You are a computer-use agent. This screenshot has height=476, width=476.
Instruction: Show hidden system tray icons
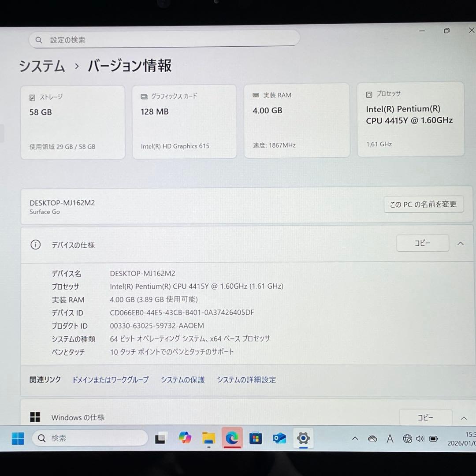pos(355,439)
